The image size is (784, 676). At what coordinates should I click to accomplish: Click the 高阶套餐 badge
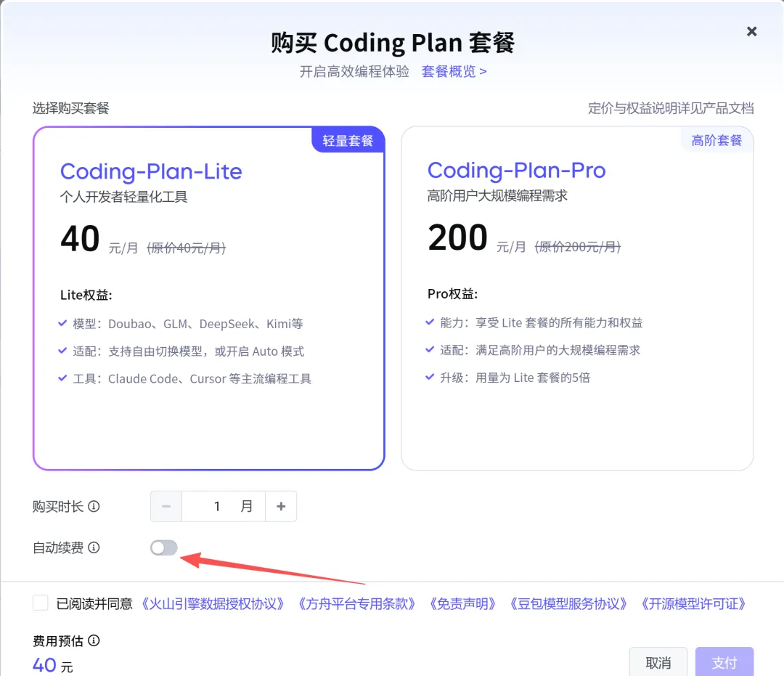(x=716, y=140)
